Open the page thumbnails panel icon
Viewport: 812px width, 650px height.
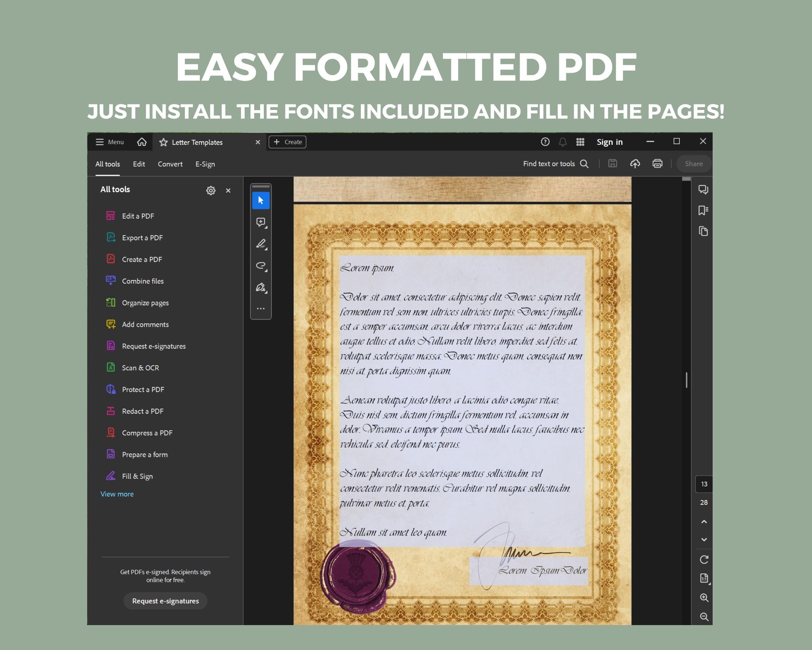pyautogui.click(x=703, y=231)
